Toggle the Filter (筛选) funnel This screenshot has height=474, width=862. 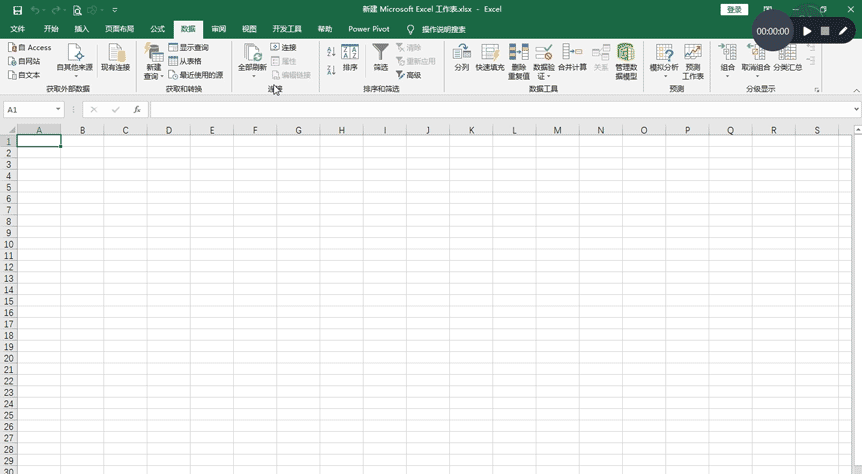click(x=380, y=58)
